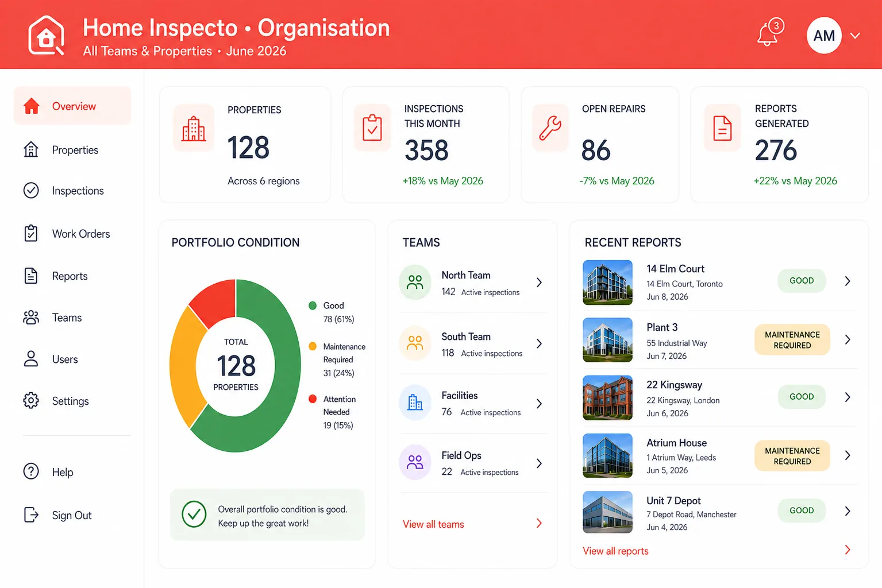Image resolution: width=882 pixels, height=588 pixels.
Task: Click the red Attention Needed legend dot
Action: click(313, 399)
